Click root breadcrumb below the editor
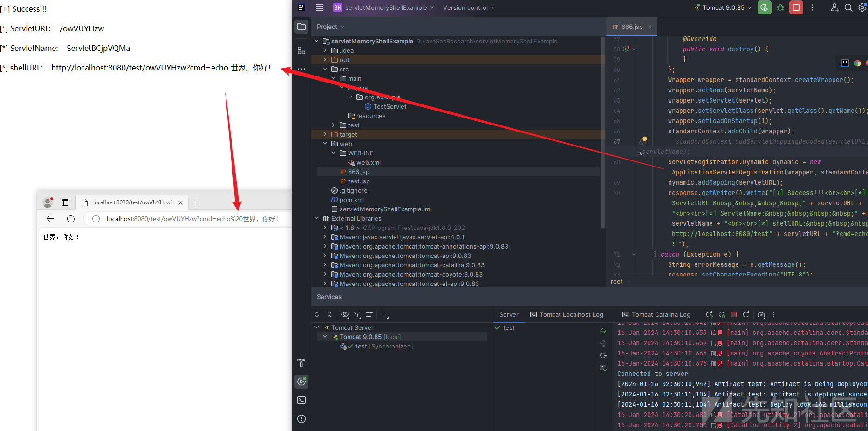The image size is (868, 431). (x=616, y=281)
